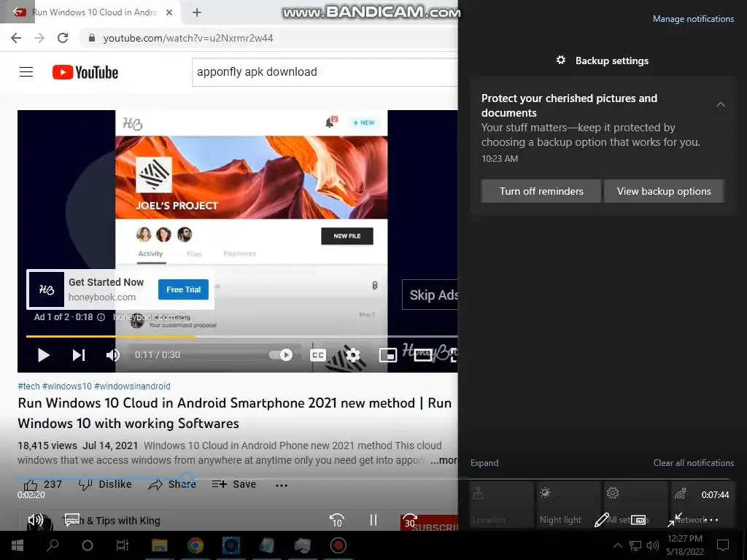Click the Free Trial ad button
This screenshot has height=560, width=747.
click(183, 289)
